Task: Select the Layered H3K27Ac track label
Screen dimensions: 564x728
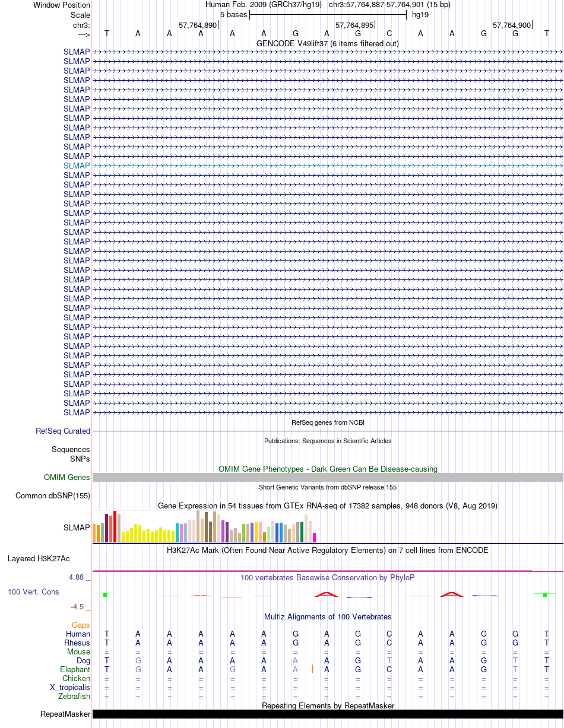Action: click(39, 559)
